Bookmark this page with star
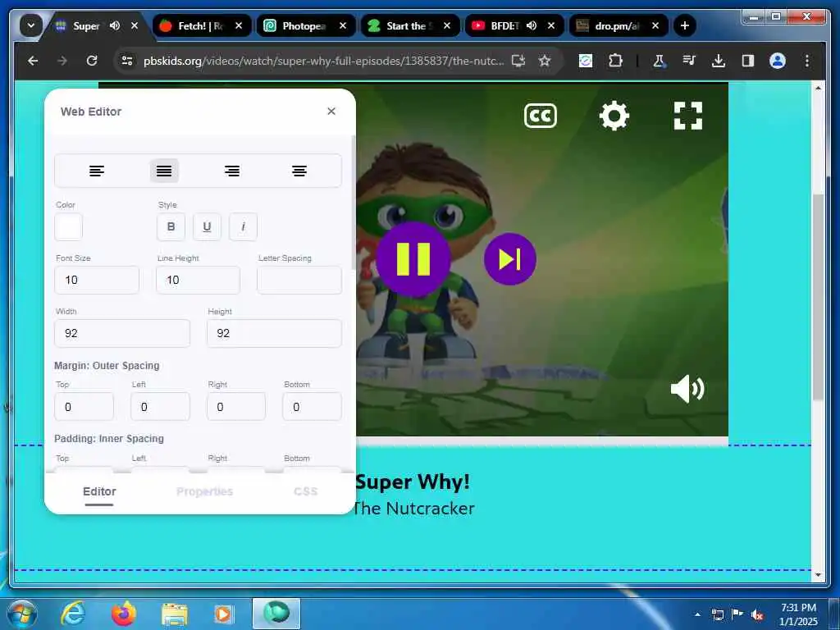 coord(545,61)
